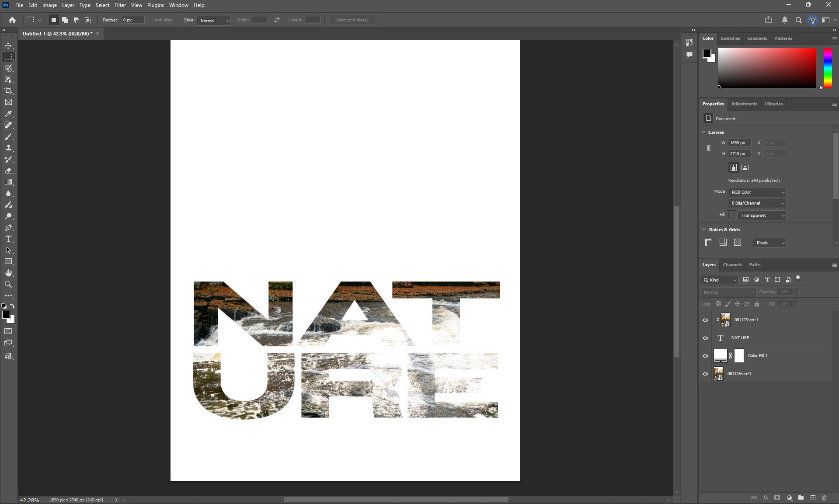
Task: Click inside the red color picker field
Action: (767, 68)
